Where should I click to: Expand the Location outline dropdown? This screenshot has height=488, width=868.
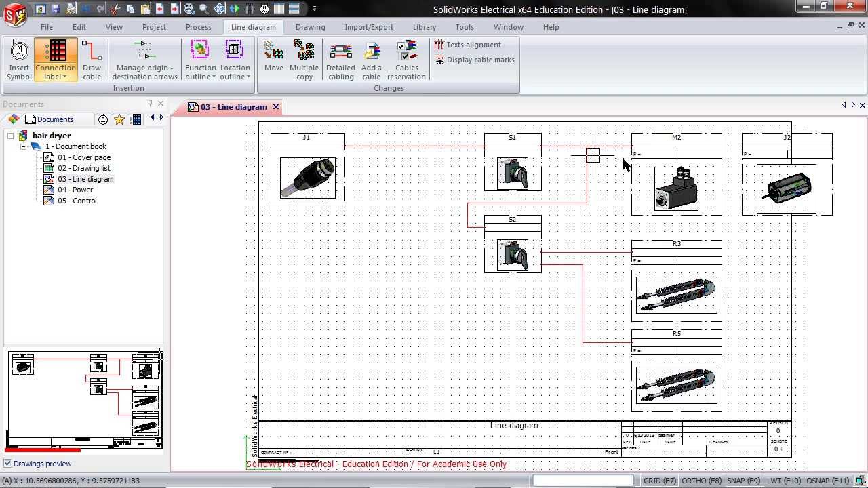tap(235, 77)
